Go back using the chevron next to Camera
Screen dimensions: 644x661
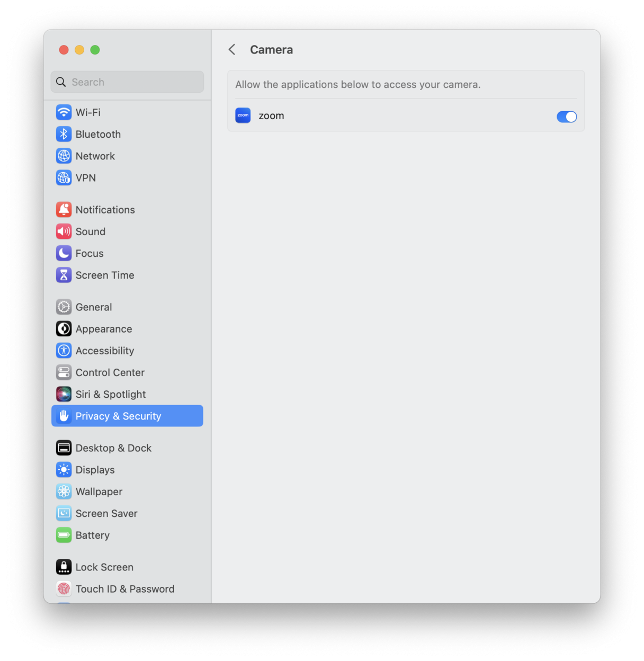tap(232, 49)
